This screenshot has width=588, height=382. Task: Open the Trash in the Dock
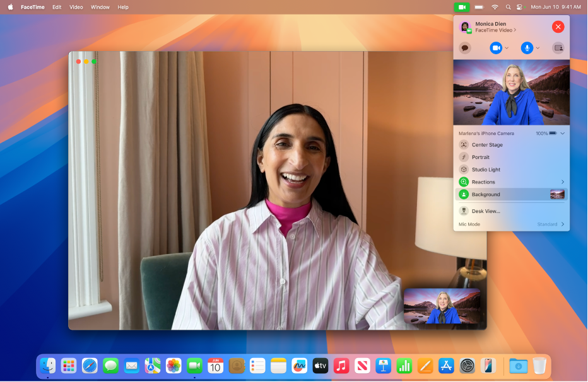tap(539, 366)
